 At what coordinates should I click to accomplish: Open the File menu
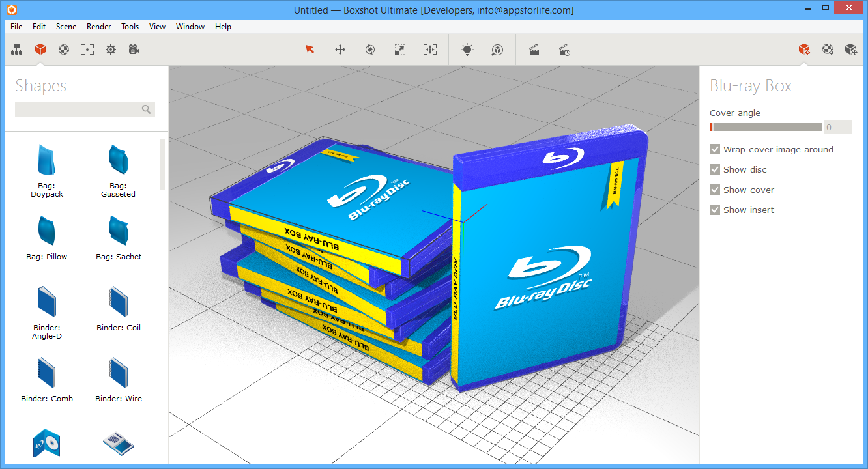point(16,27)
